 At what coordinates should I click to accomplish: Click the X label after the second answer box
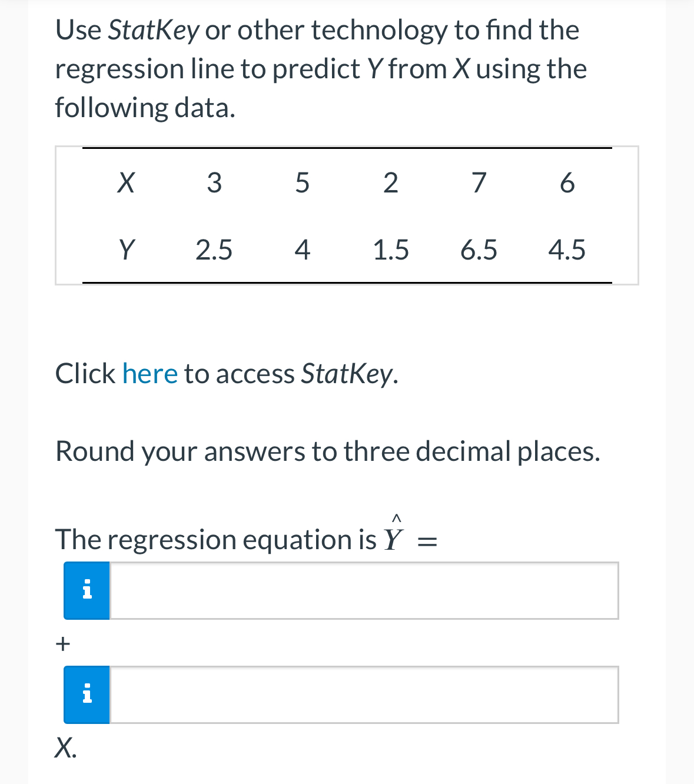click(x=65, y=748)
